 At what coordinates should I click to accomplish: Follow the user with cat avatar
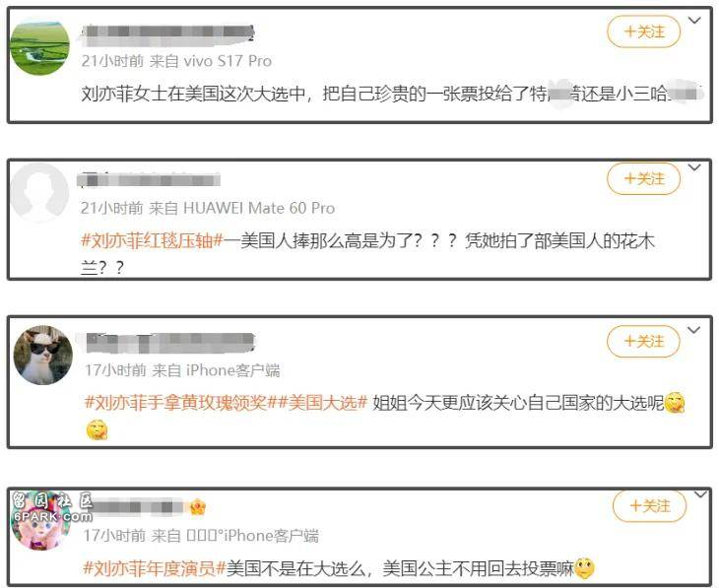pyautogui.click(x=643, y=341)
